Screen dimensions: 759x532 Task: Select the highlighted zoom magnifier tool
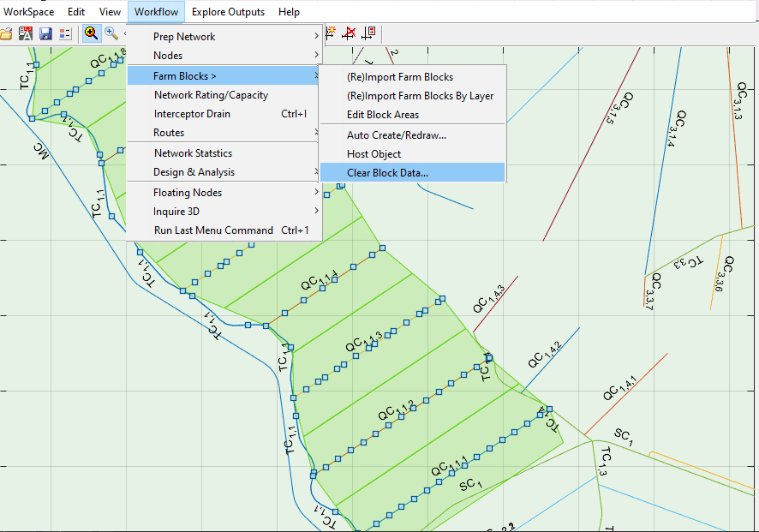91,33
